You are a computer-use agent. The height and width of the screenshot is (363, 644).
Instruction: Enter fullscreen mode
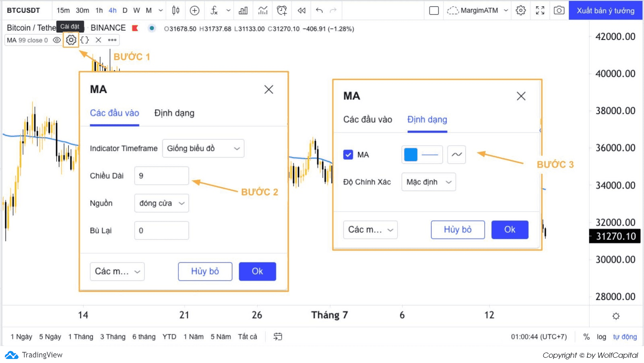click(540, 10)
